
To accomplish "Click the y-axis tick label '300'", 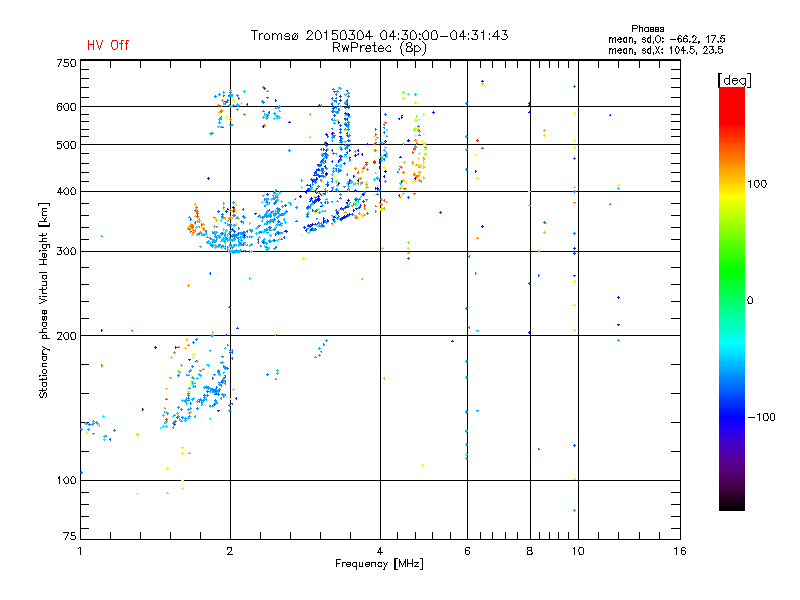I will pos(66,252).
